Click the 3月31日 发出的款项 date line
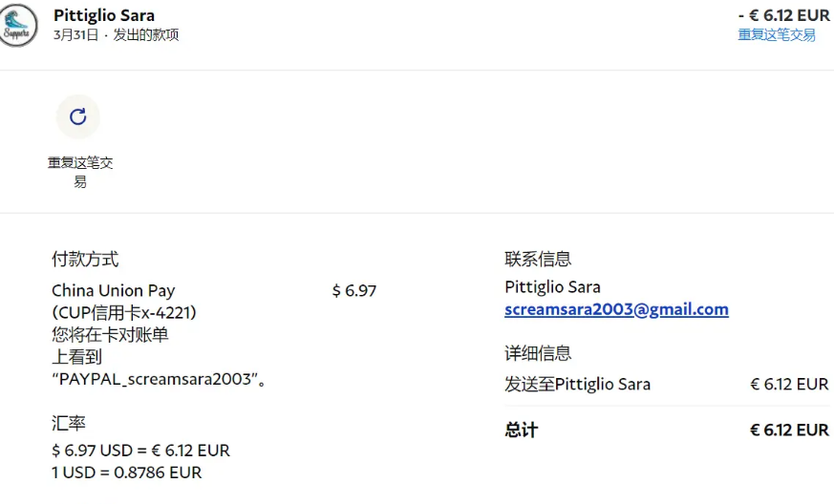Screen dimensions: 834x504 tap(116, 35)
